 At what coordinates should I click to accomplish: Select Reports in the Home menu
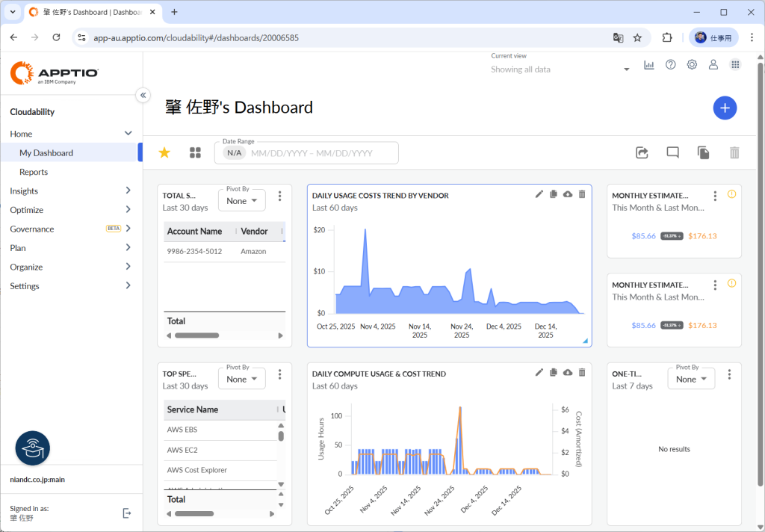(x=34, y=172)
